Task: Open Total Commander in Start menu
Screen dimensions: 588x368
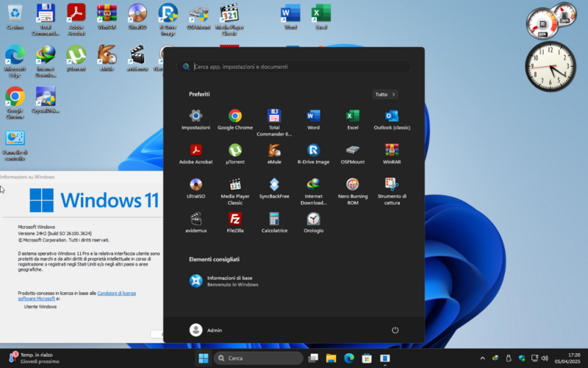Action: [x=274, y=122]
